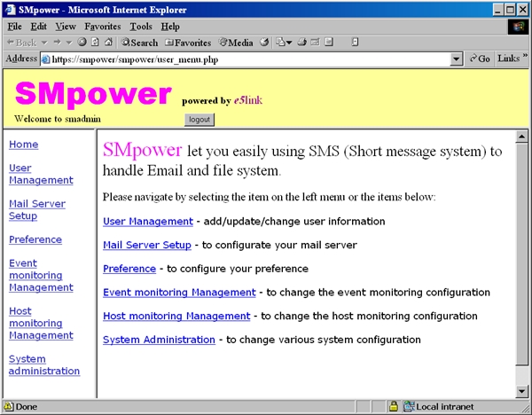Click the Print toolbar icon
Screen dimensions: 532x415
pyautogui.click(x=302, y=42)
